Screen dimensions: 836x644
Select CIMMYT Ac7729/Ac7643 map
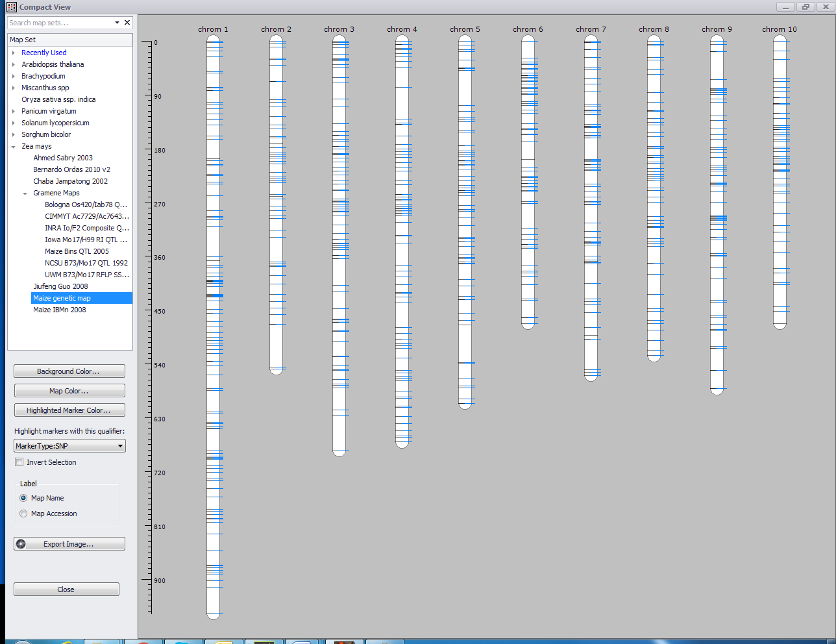pos(87,216)
